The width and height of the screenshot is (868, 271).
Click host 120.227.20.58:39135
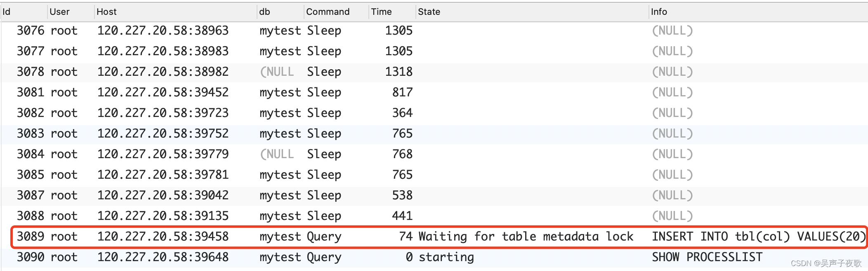pos(163,216)
